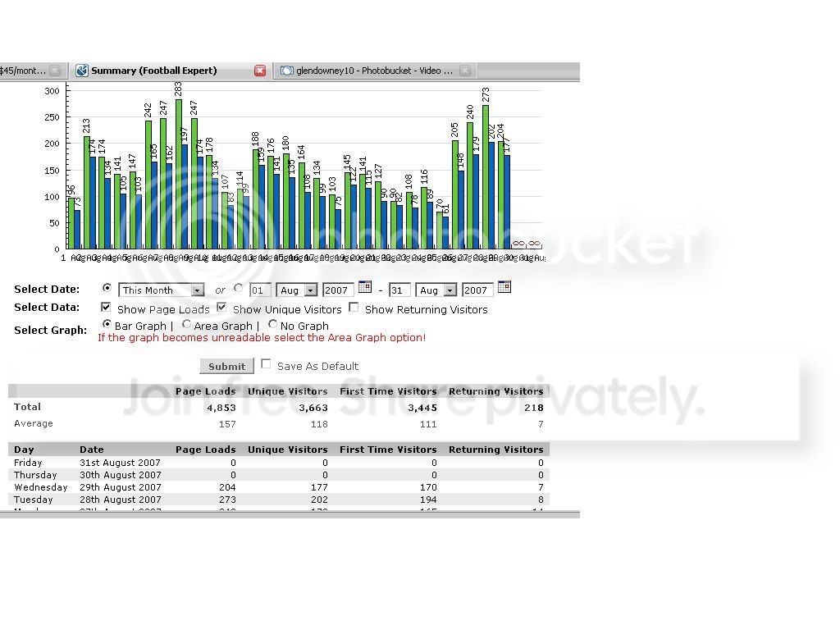Viewport: 840px width, 630px height.
Task: Switch to the glendowney10 Photobucket tab
Action: (x=374, y=71)
